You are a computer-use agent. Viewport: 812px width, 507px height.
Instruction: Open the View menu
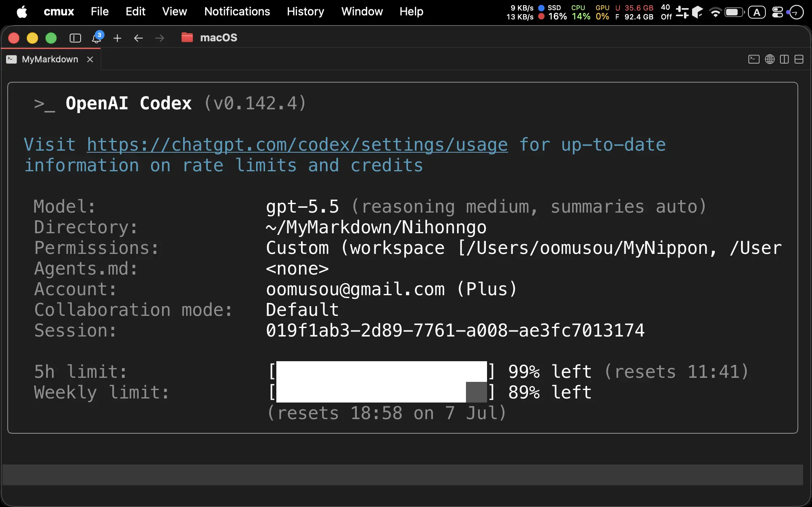point(175,11)
